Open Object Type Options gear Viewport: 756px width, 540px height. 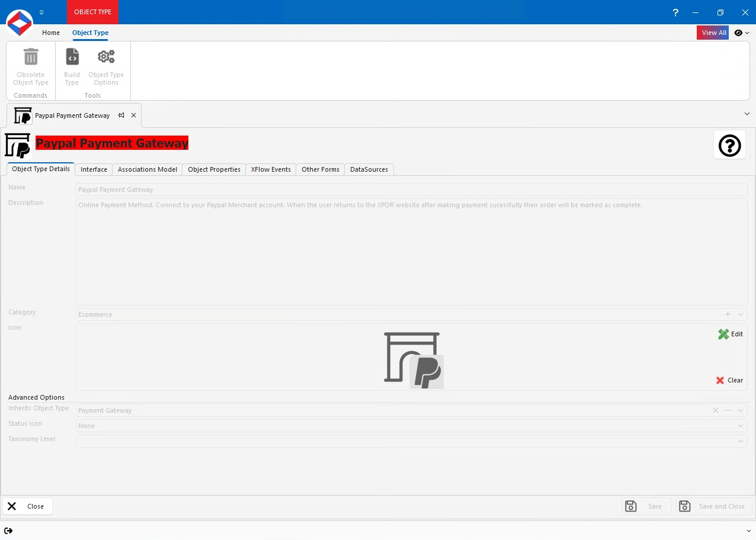click(106, 56)
